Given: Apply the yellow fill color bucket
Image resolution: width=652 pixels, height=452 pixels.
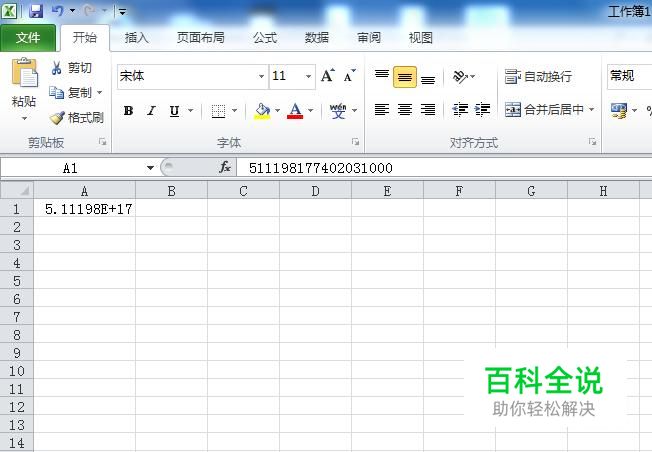Looking at the screenshot, I should (x=262, y=111).
